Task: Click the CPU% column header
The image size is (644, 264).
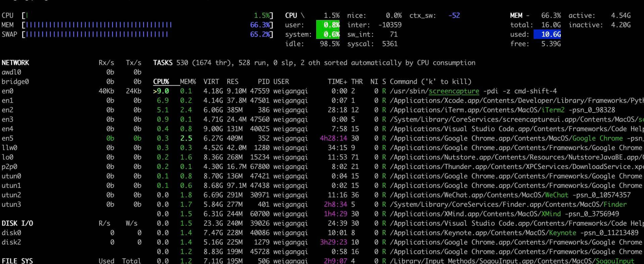Action: click(x=161, y=82)
